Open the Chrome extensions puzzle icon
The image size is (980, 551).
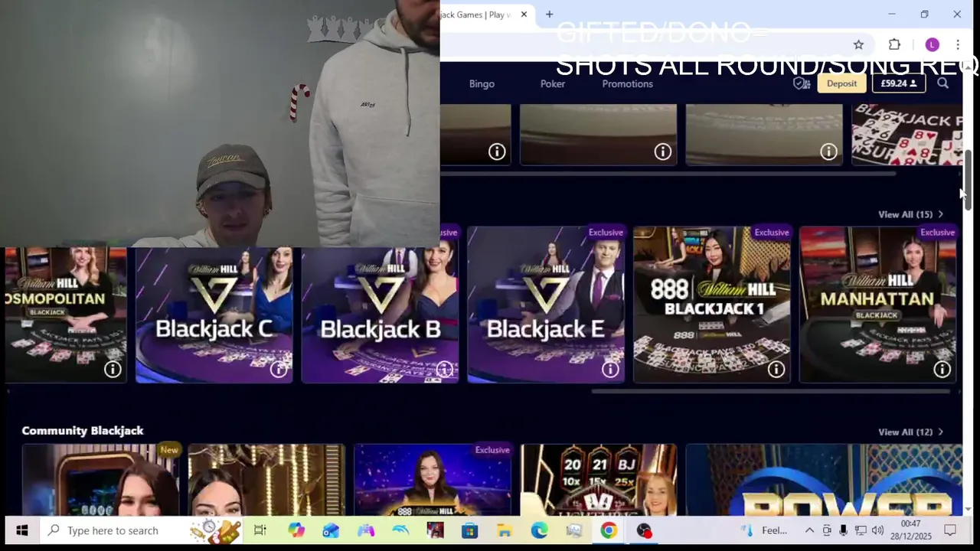tap(894, 44)
